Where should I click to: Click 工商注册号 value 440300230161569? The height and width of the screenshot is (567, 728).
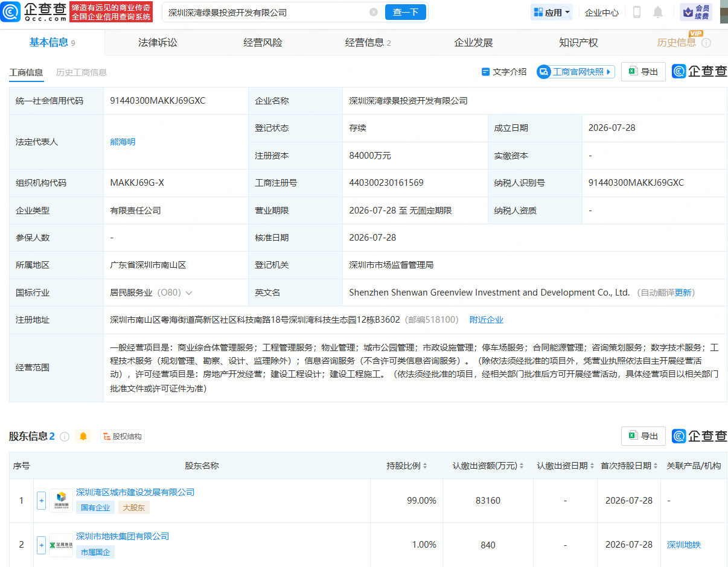[386, 183]
